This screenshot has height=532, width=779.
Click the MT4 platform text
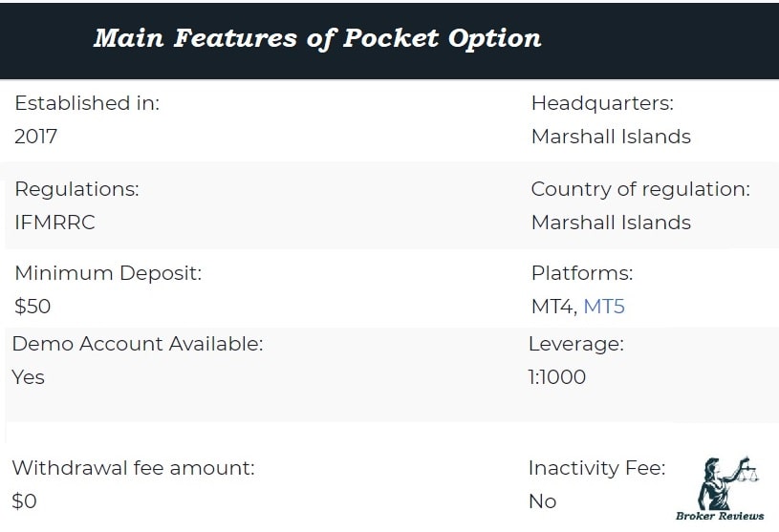552,307
